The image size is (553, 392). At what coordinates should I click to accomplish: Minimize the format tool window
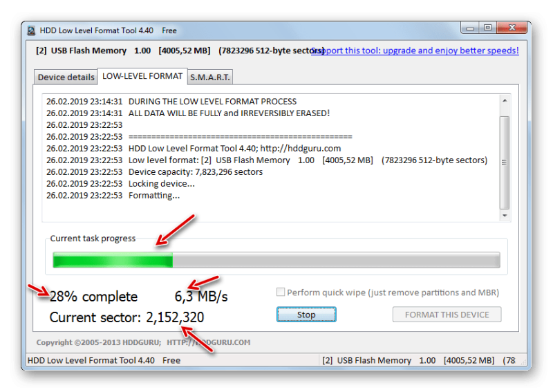(470, 28)
